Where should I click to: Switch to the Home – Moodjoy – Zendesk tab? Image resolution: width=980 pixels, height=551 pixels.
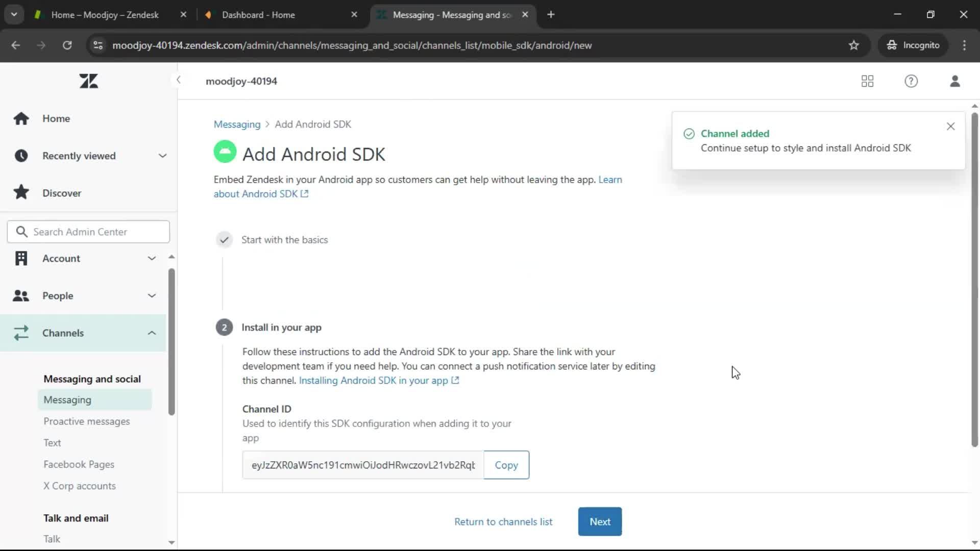click(x=105, y=15)
